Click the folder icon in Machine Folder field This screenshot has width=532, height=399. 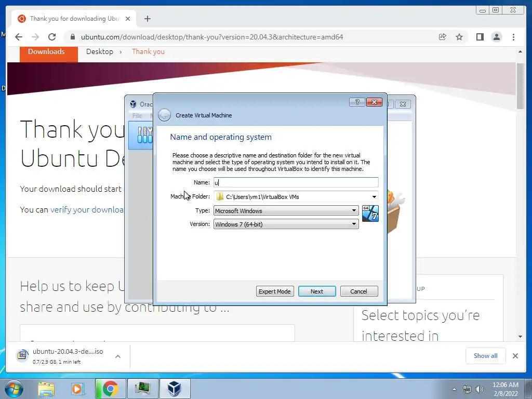[220, 197]
